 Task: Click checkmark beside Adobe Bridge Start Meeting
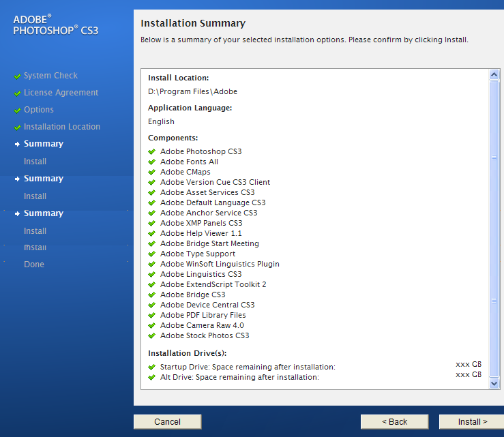pyautogui.click(x=151, y=243)
